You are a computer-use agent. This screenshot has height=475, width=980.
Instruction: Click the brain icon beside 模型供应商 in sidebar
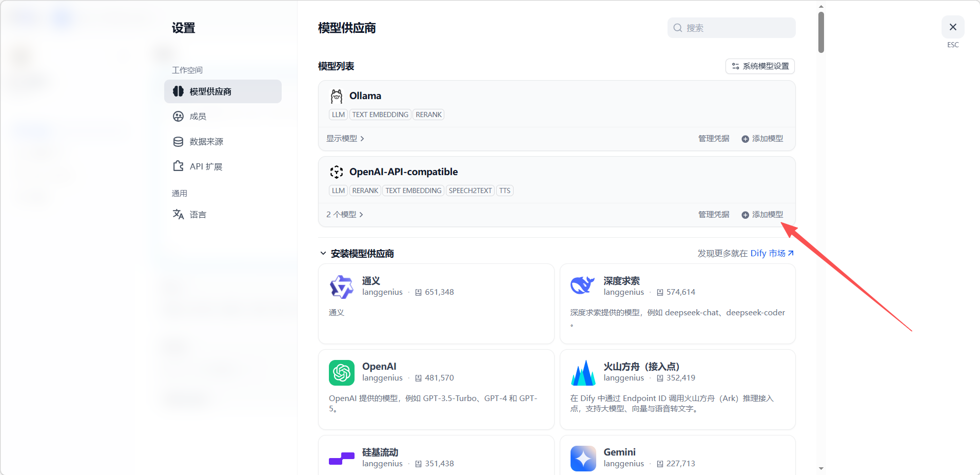[178, 91]
